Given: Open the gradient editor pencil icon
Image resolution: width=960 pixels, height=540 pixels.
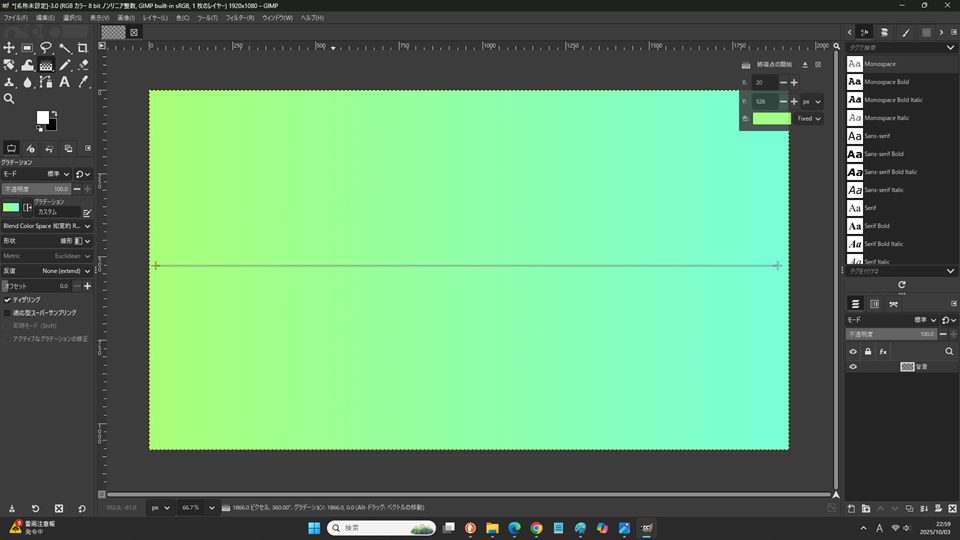Looking at the screenshot, I should [87, 212].
